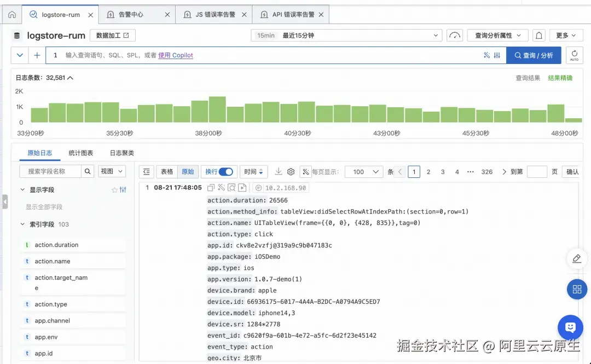This screenshot has width=591, height=364.
Task: Click the page jump input beside 到第
Action: tap(538, 171)
